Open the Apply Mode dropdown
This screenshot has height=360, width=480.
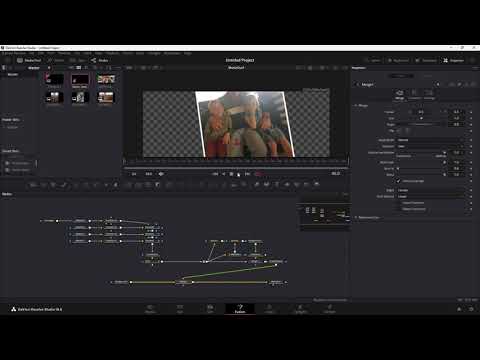tap(431, 140)
